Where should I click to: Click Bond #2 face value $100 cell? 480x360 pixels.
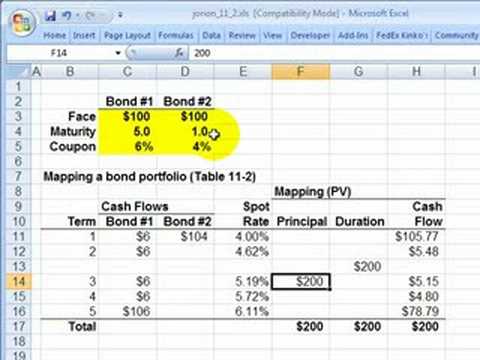(x=185, y=116)
